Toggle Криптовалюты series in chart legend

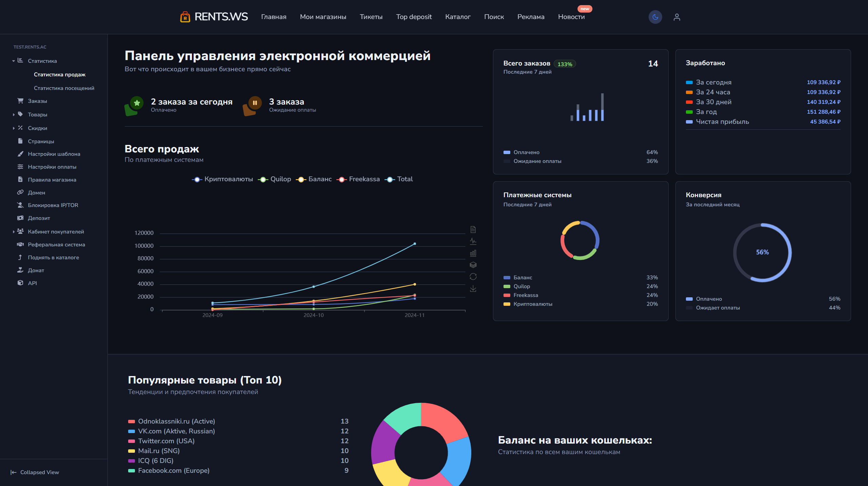[x=222, y=179]
